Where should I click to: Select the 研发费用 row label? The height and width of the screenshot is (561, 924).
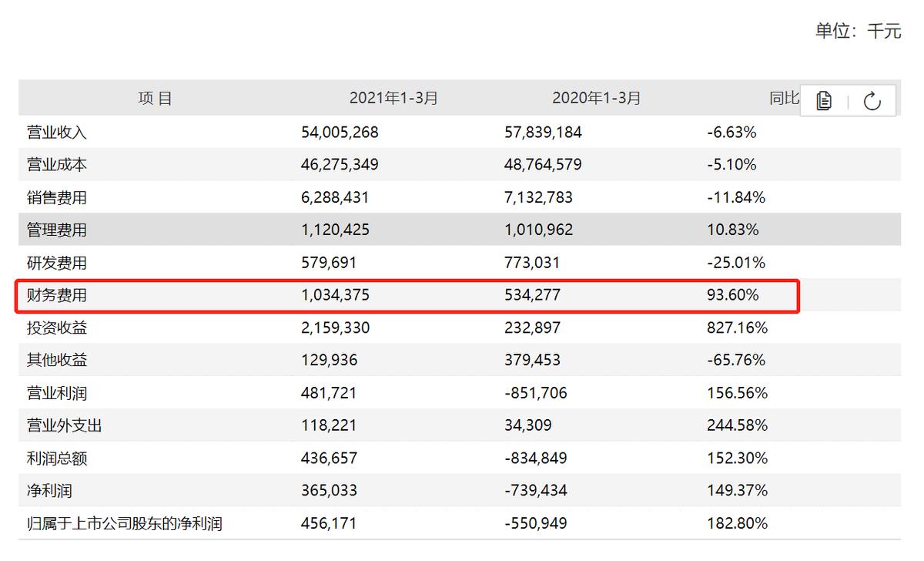57,263
